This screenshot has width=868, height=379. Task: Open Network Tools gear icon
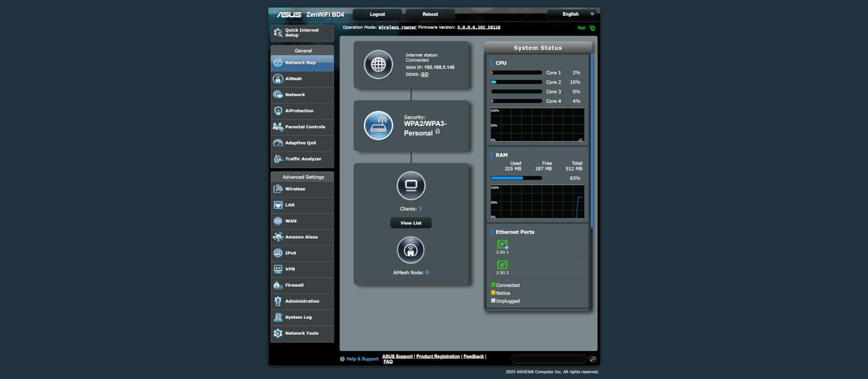[278, 333]
